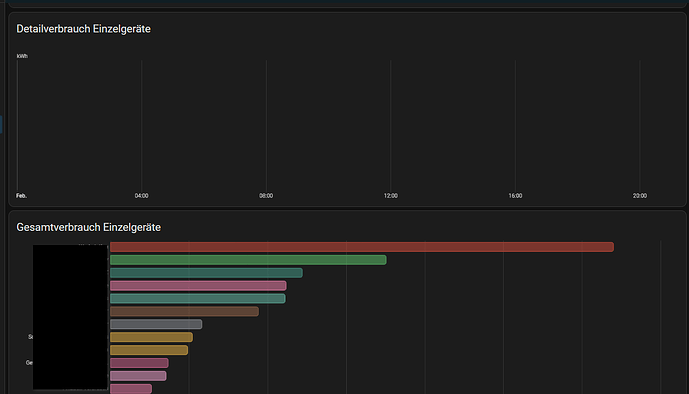The image size is (689, 394).
Task: Click the dark teal bar below the green bar
Action: pos(206,273)
